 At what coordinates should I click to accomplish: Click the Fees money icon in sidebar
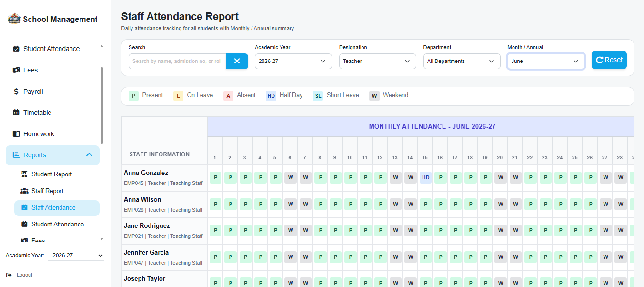click(x=16, y=70)
